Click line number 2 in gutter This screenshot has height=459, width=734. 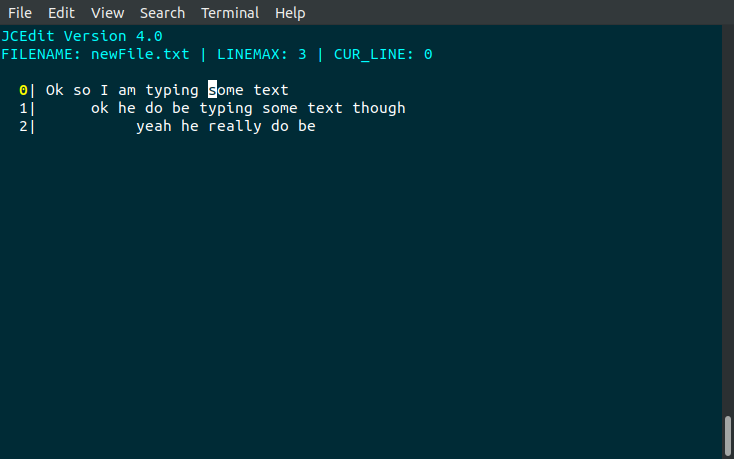coord(23,126)
